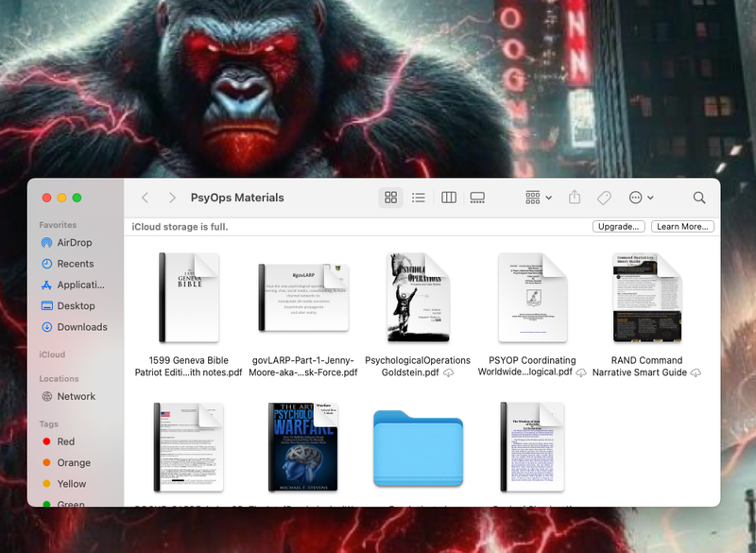The width and height of the screenshot is (756, 553).
Task: Select the Red tag
Action: [x=66, y=441]
